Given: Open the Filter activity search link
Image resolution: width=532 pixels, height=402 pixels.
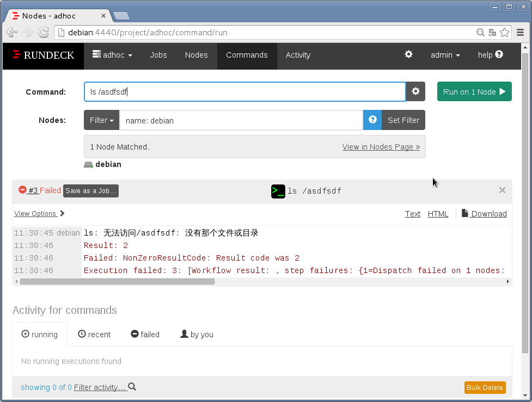Looking at the screenshot, I should (x=105, y=387).
